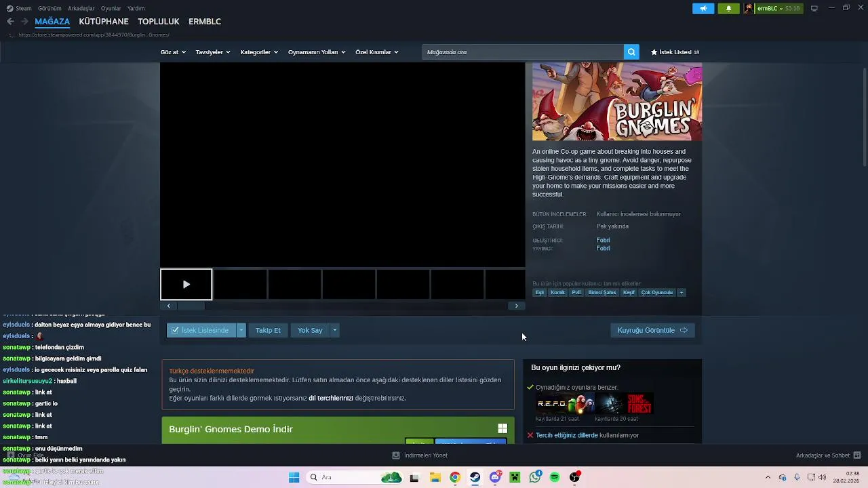The height and width of the screenshot is (488, 868).
Task: Open the R.E.P.O. similar game thumbnail
Action: click(x=564, y=405)
